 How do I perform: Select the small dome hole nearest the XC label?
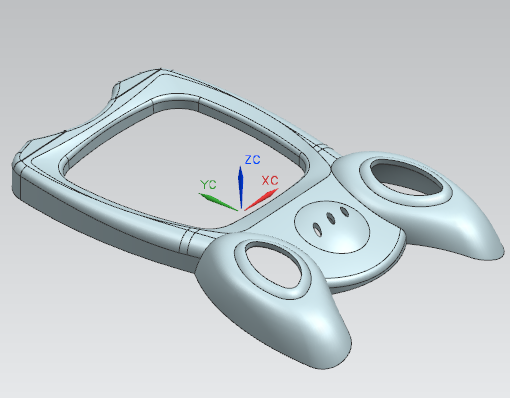[345, 212]
